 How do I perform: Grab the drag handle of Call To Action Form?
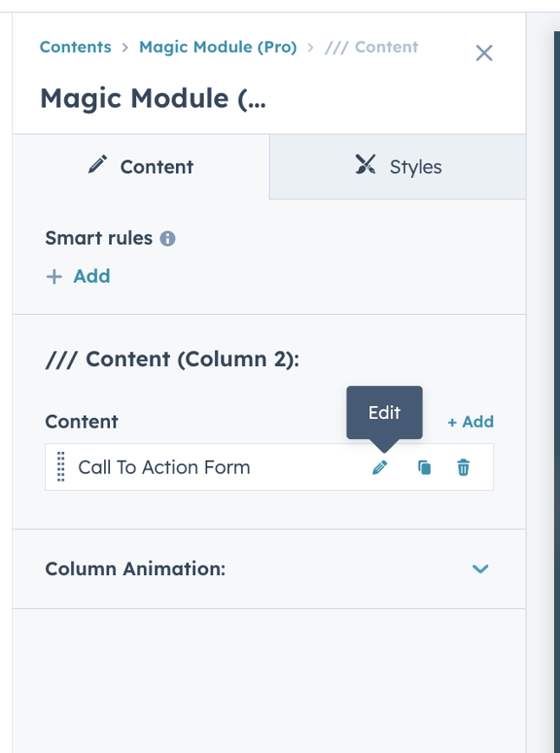61,468
